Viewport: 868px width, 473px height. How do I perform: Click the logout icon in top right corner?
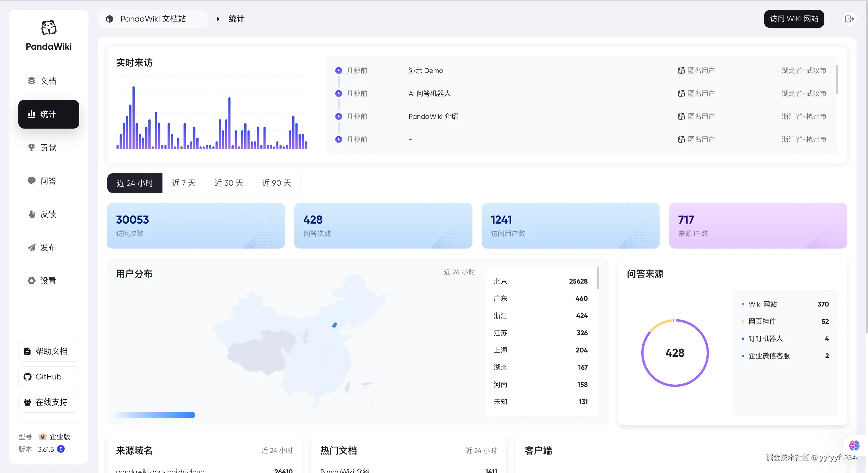(x=850, y=19)
